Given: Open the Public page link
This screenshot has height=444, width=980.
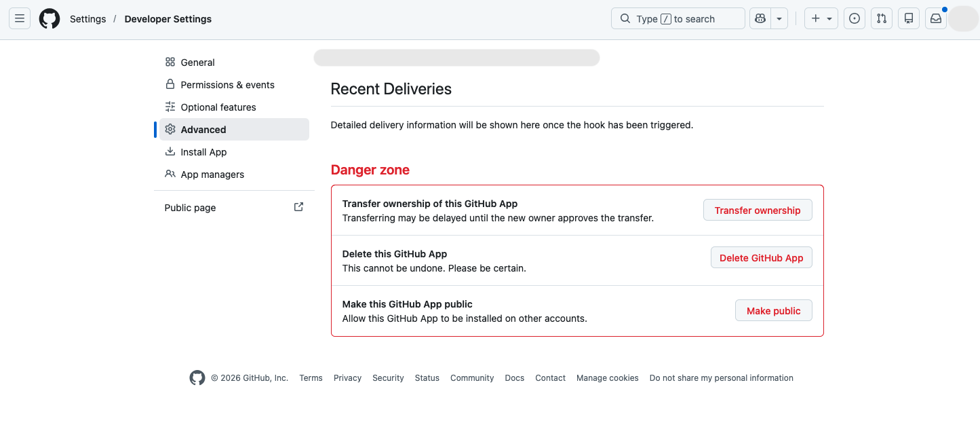Looking at the screenshot, I should click(x=234, y=208).
